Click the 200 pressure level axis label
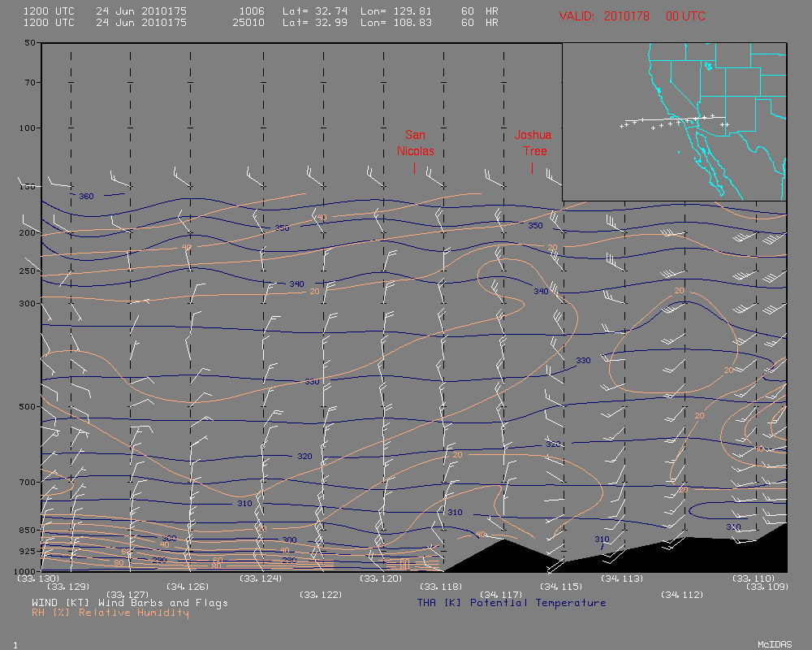This screenshot has height=650, width=812. (27, 232)
